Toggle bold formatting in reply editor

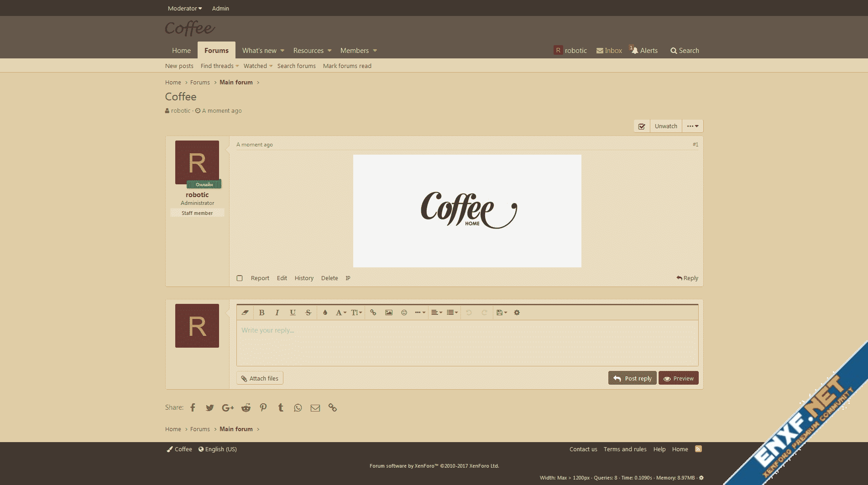click(261, 313)
